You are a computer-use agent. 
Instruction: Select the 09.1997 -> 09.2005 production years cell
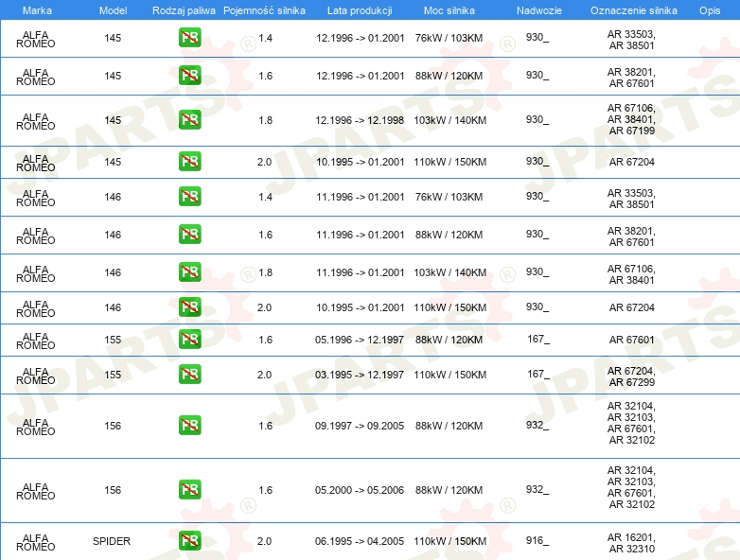[360, 426]
